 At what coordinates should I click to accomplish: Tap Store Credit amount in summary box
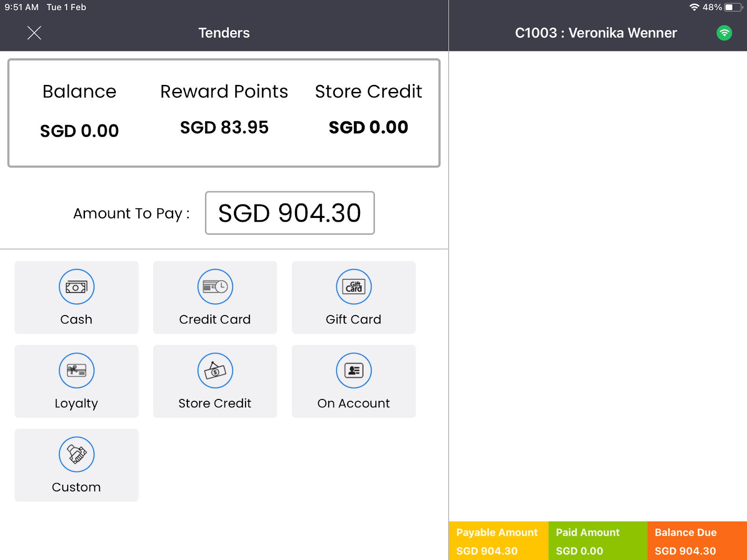pos(368,127)
